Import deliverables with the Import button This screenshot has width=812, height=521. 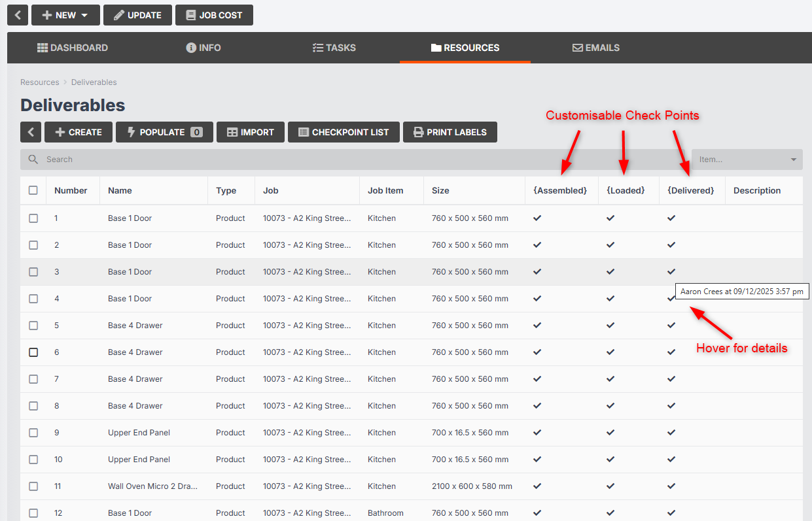coord(251,132)
